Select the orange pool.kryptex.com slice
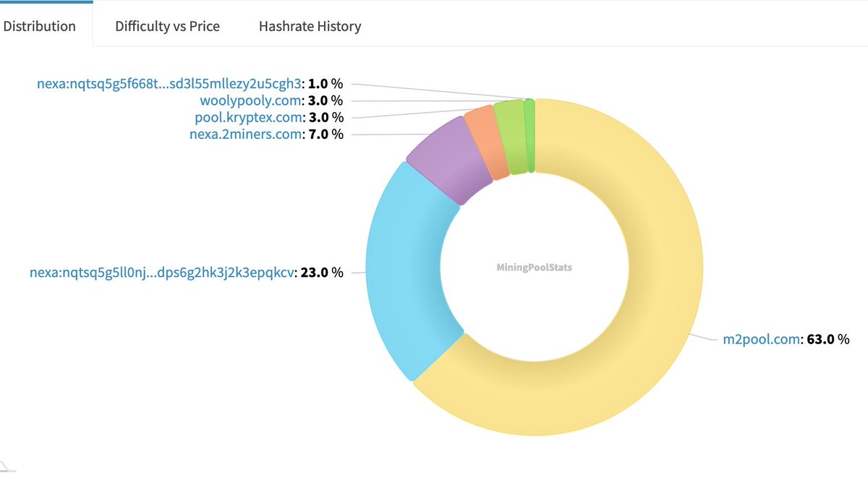This screenshot has height=488, width=868. pos(486,142)
